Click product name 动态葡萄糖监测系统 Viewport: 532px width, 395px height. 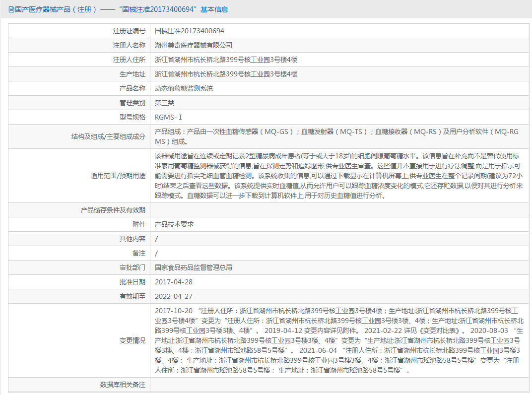coord(184,88)
